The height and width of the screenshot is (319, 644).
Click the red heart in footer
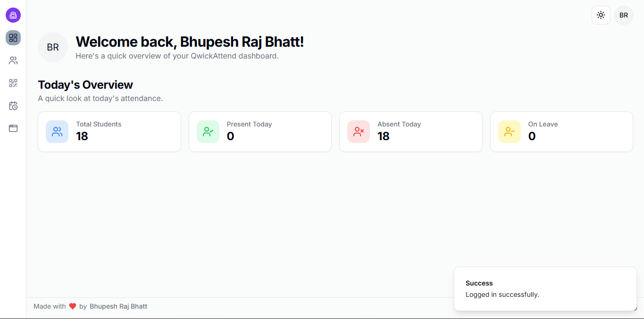pyautogui.click(x=73, y=306)
